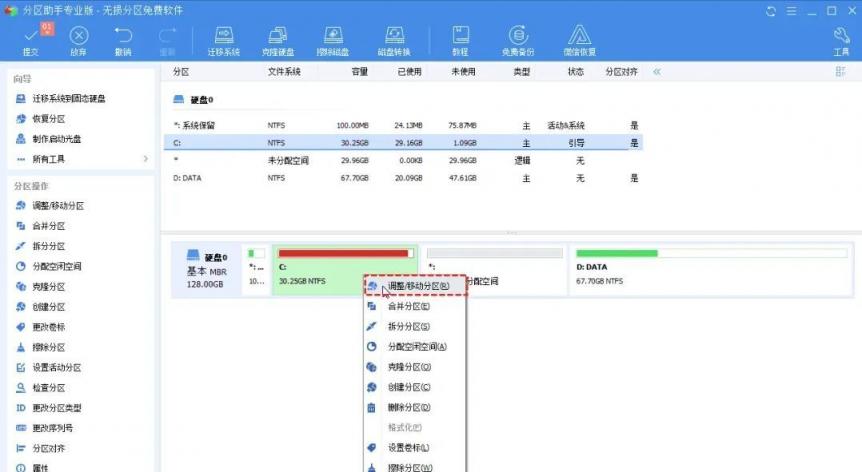Screen dimensions: 862x472
Task: Open the view options icon right of column headers
Action: pyautogui.click(x=840, y=72)
